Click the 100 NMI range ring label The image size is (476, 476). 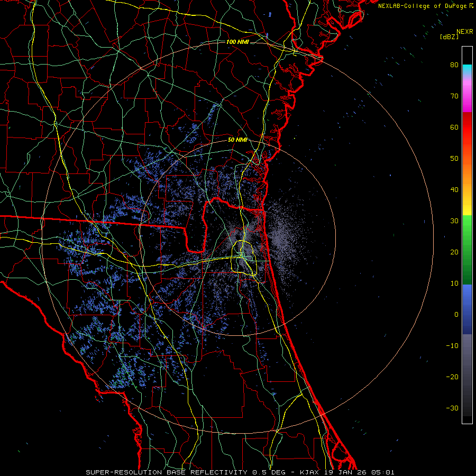click(237, 42)
